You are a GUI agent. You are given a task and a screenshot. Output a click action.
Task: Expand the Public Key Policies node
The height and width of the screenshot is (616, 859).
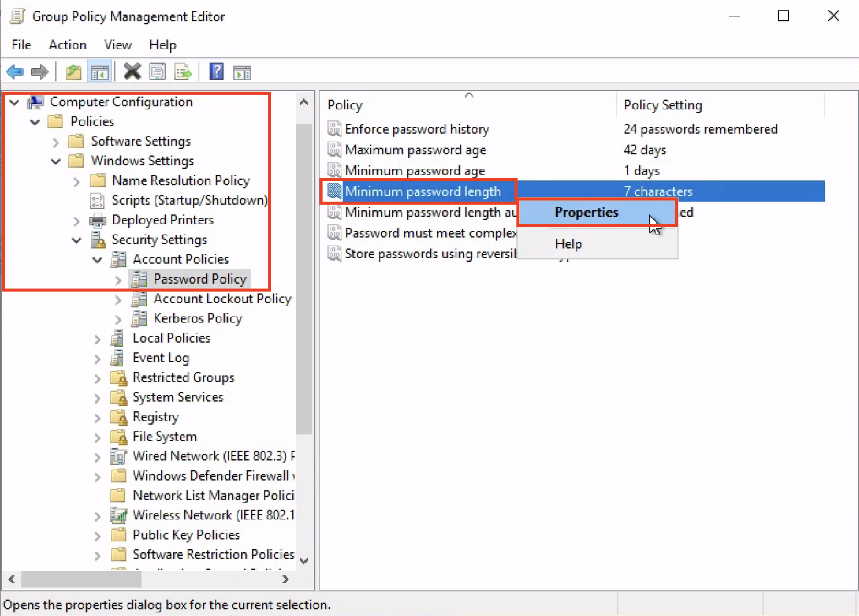[x=97, y=536]
